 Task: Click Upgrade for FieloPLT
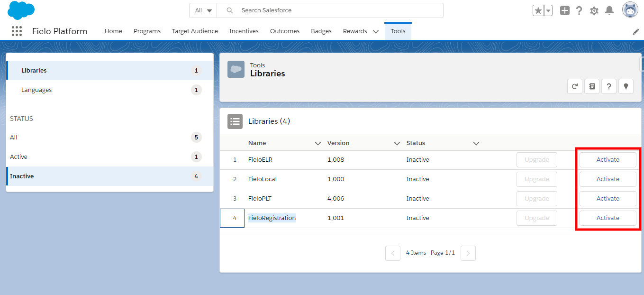click(x=536, y=199)
